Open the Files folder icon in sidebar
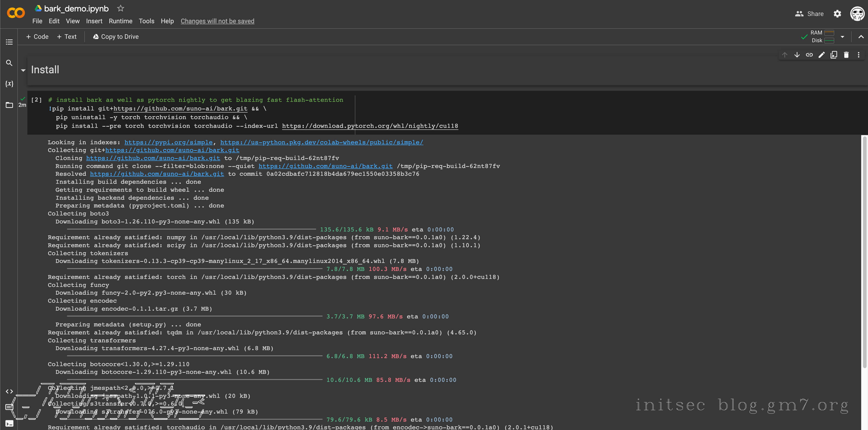868x430 pixels. (x=9, y=105)
